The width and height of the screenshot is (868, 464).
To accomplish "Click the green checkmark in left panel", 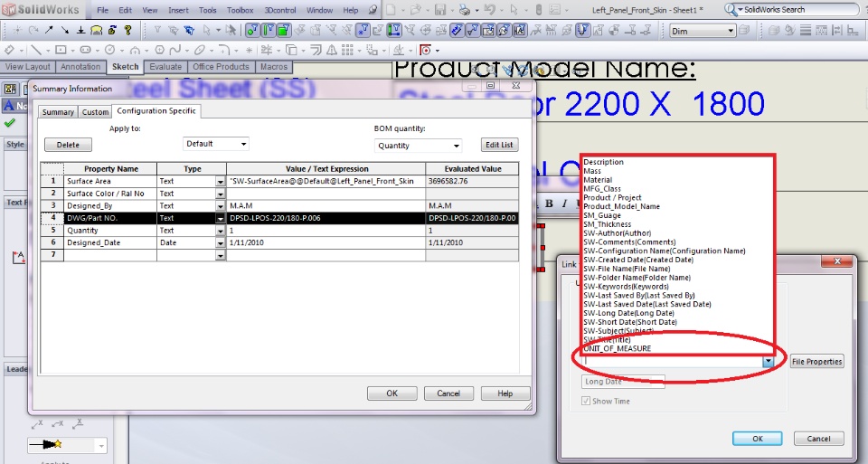I will [x=9, y=123].
